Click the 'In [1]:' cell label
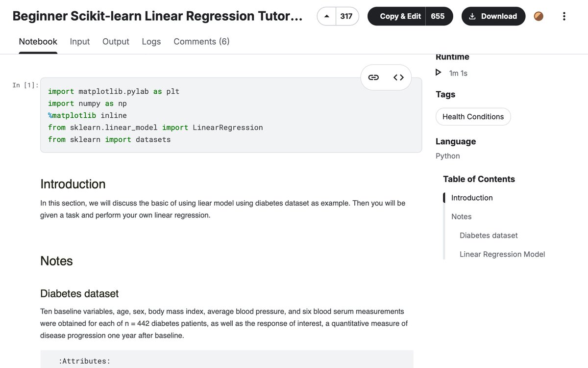Image resolution: width=588 pixels, height=368 pixels. [25, 85]
